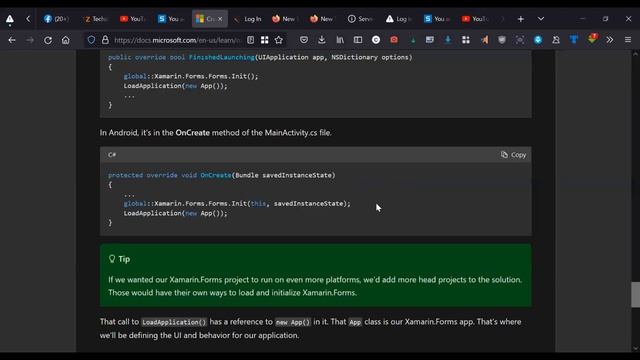Open the four-squares grid extension in toolbar
This screenshot has width=640, height=360.
point(466,40)
